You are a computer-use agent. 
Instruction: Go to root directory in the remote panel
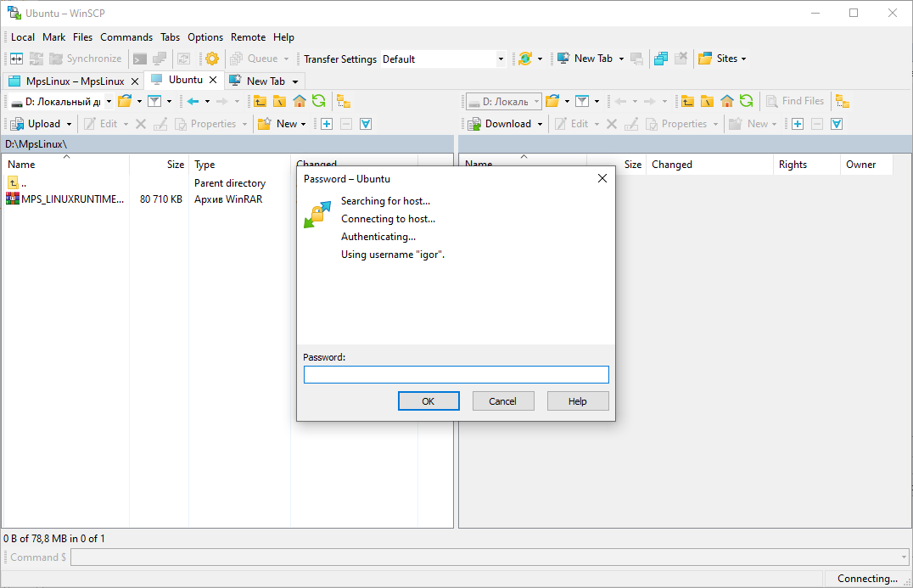coord(707,101)
